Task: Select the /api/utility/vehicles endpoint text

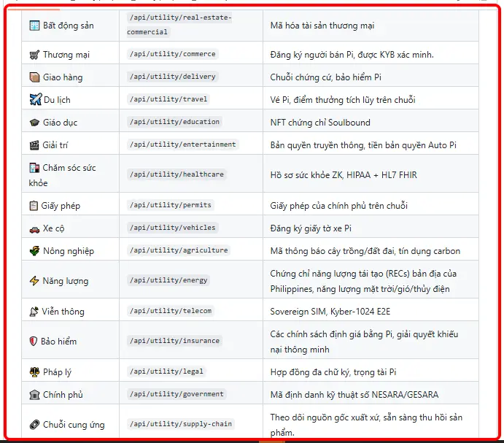Action: (x=173, y=228)
